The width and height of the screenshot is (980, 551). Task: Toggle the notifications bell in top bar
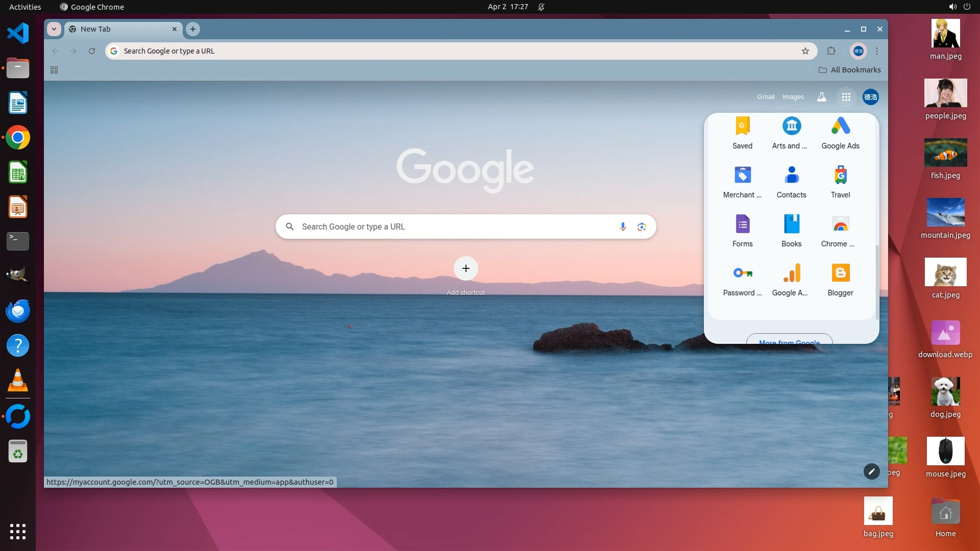pos(541,7)
